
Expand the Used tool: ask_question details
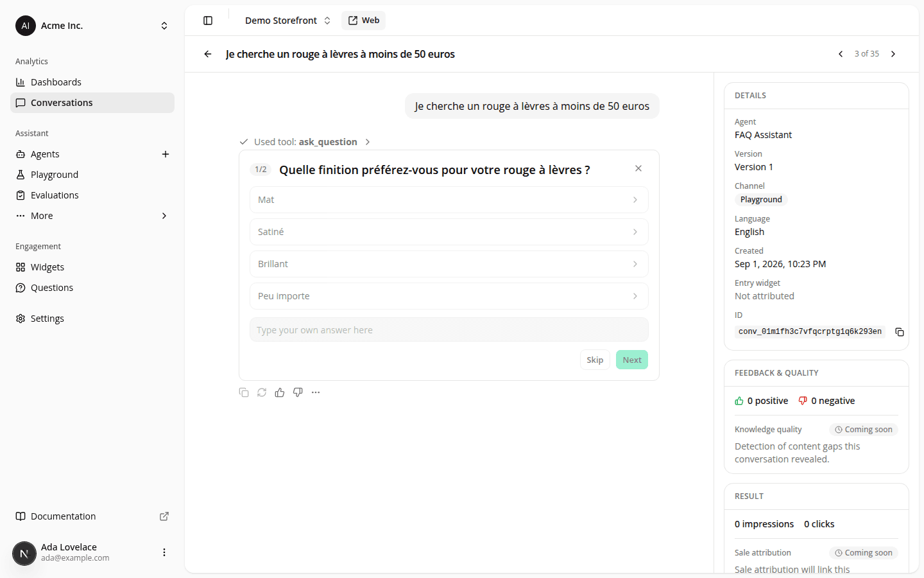point(305,142)
